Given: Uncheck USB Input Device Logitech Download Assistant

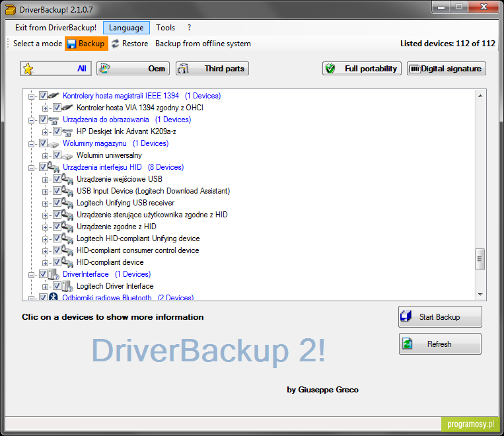Looking at the screenshot, I should [57, 191].
